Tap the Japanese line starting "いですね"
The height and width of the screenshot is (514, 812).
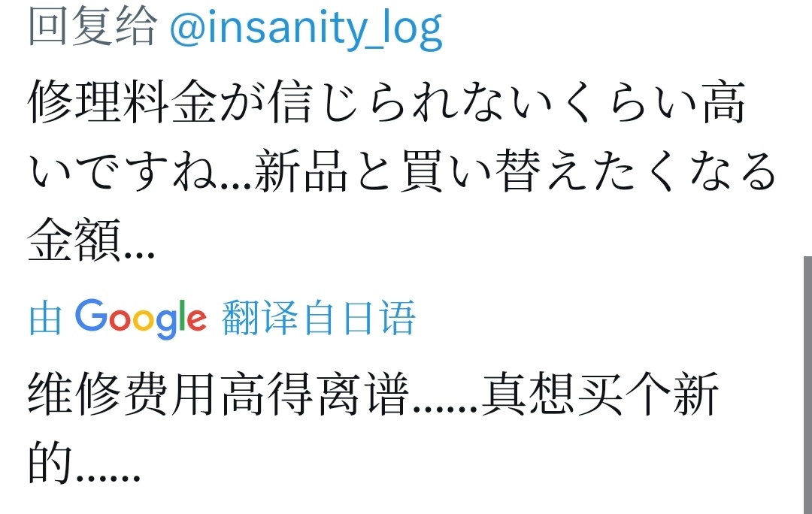coord(402,172)
